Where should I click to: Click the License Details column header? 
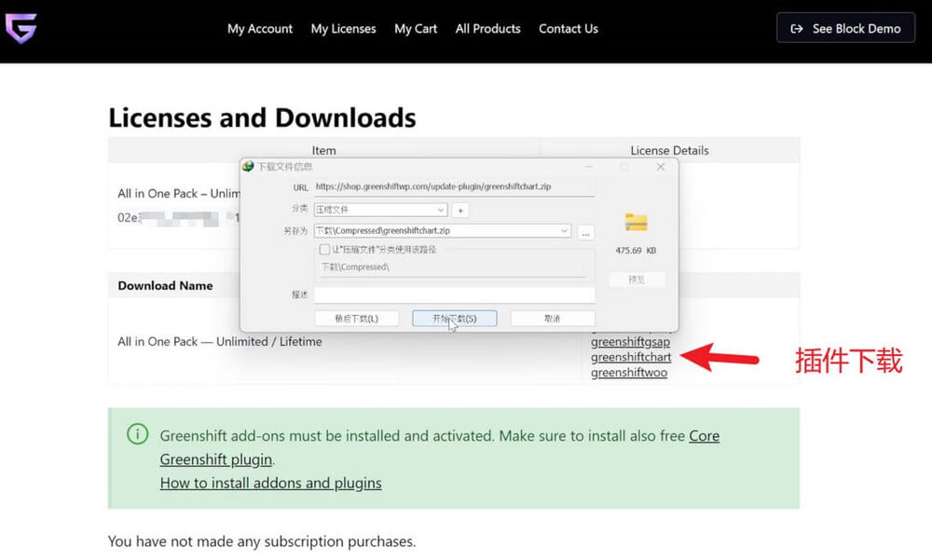click(x=669, y=150)
